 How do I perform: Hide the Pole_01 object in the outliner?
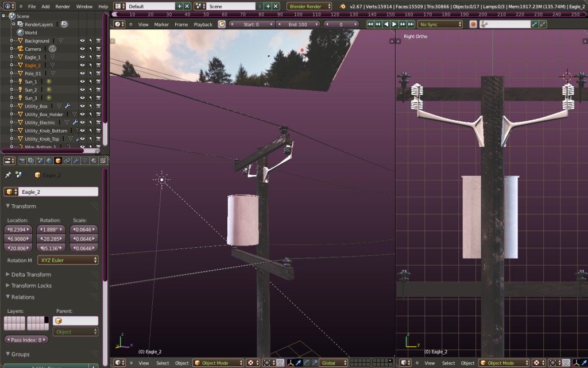point(83,74)
